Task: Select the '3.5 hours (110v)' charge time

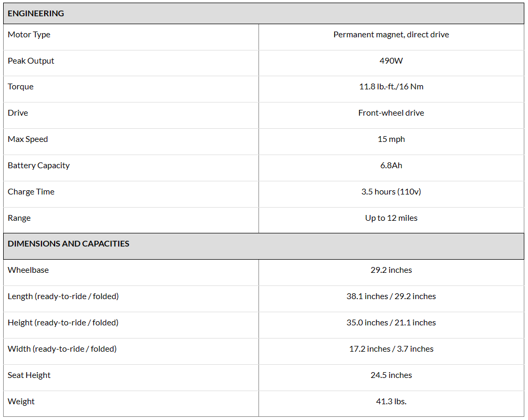Action: pos(391,192)
